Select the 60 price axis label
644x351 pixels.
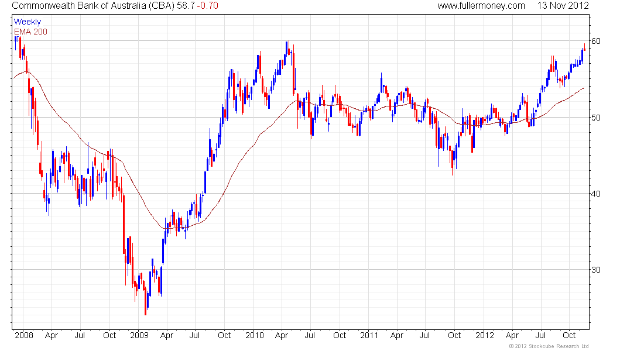[595, 41]
